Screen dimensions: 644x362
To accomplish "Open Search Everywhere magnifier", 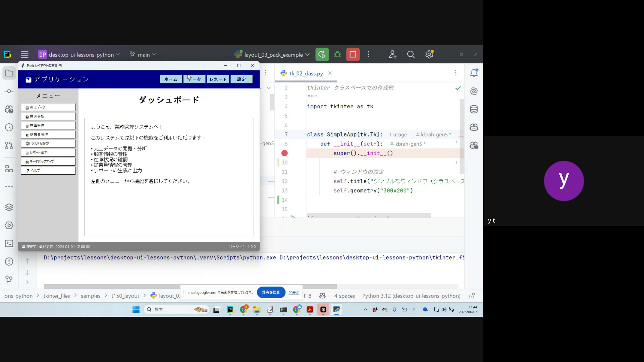I will (x=411, y=55).
